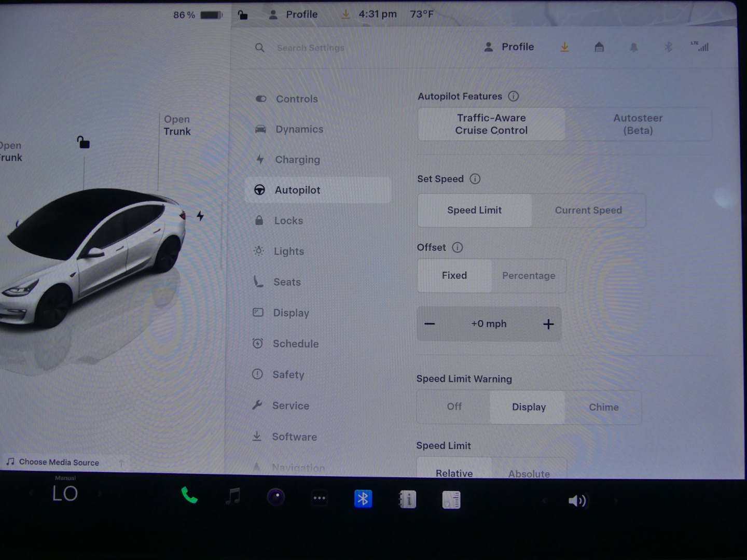Open the all apps ellipsis launcher
This screenshot has width=747, height=560.
[320, 499]
